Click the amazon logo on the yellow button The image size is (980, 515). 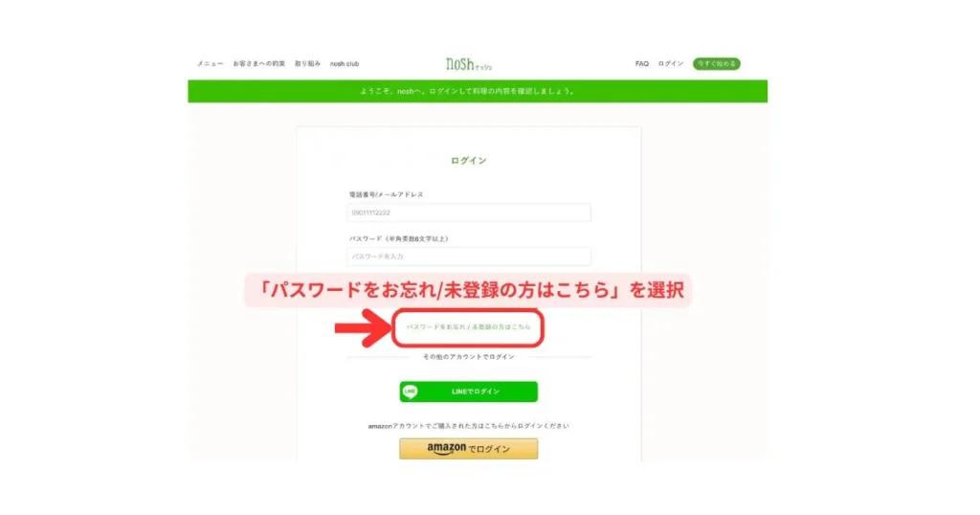(446, 449)
